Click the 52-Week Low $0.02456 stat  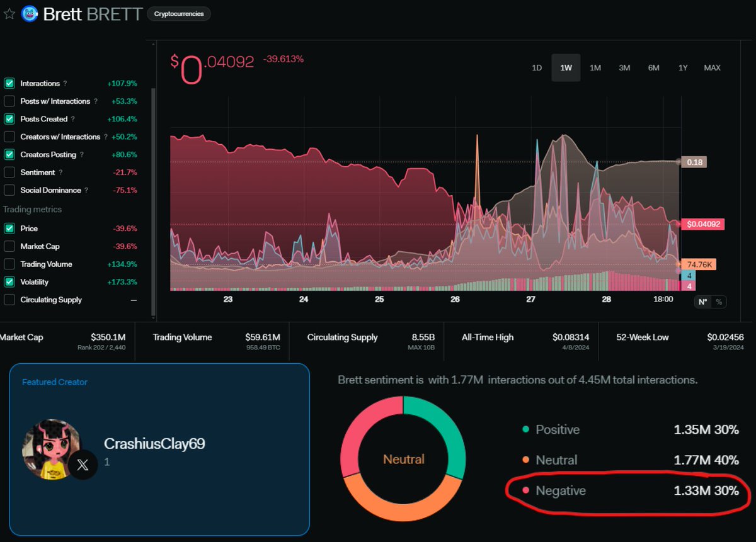coord(680,341)
